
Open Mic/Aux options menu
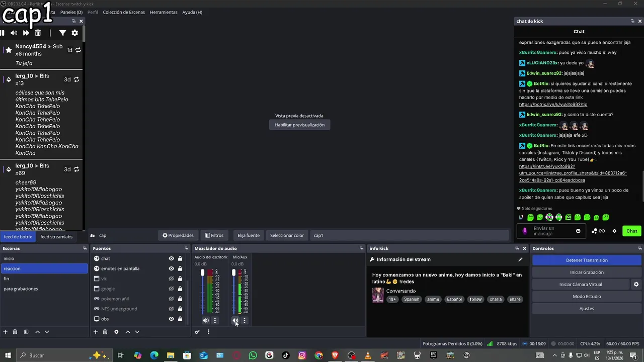coord(245,320)
